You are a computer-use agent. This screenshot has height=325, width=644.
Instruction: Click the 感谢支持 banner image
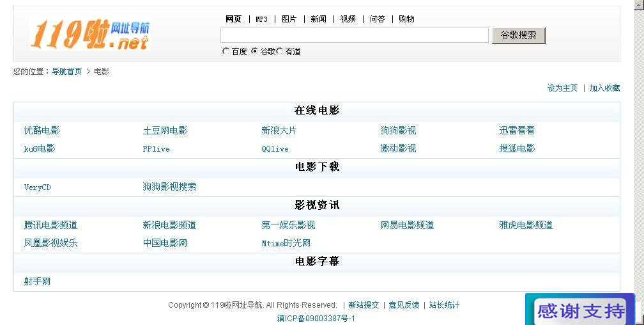coord(580,310)
